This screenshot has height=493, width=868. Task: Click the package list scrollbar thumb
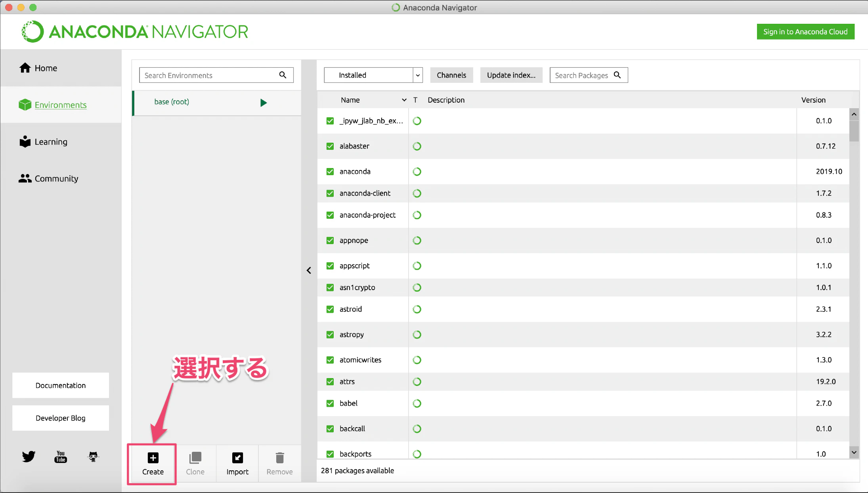(x=854, y=131)
